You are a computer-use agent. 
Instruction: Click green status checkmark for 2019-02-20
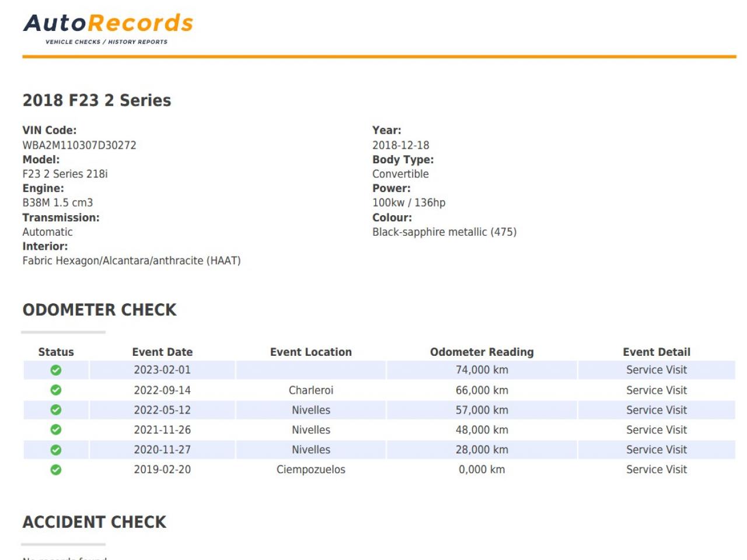point(56,470)
